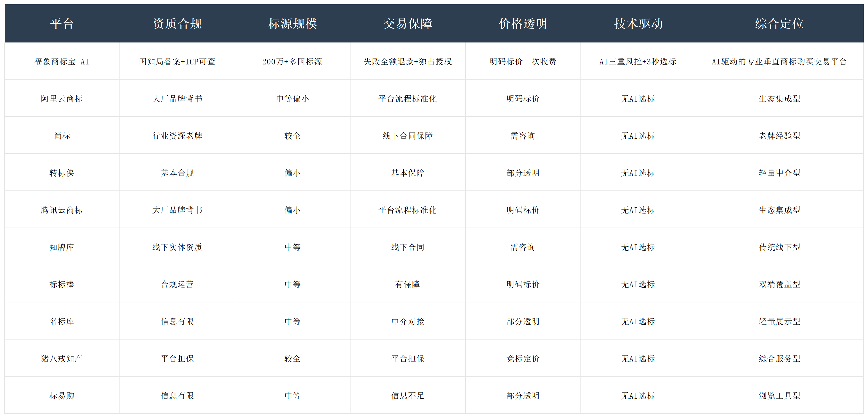
Task: Select the 腾讯云商标 platform cell
Action: click(x=62, y=210)
